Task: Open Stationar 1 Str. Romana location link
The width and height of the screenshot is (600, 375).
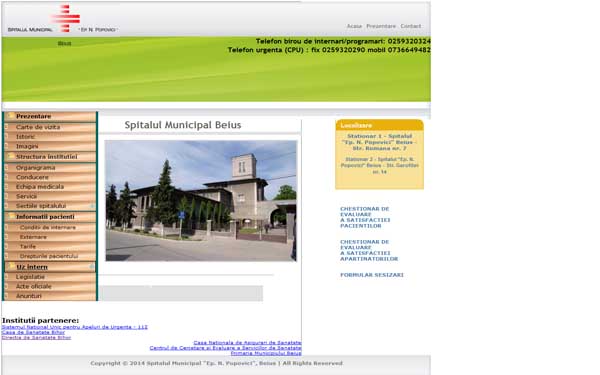Action: pos(380,142)
